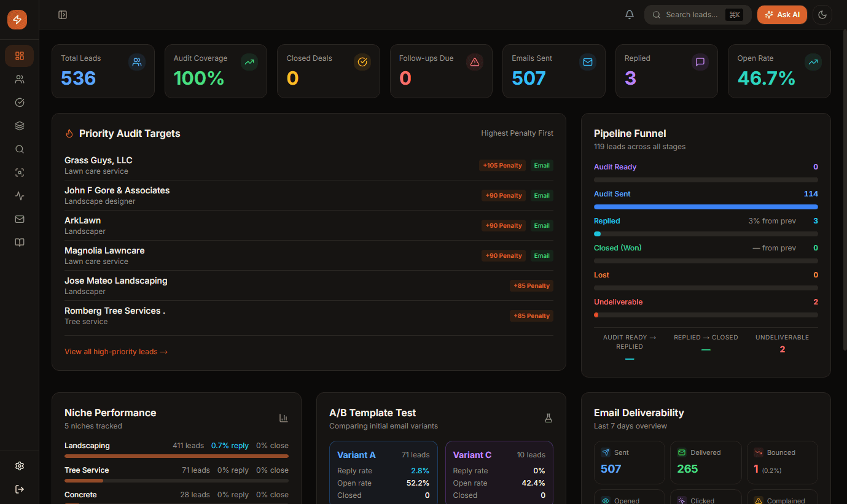Click the bar chart icon in Niche Performance
The image size is (847, 504).
point(284,418)
